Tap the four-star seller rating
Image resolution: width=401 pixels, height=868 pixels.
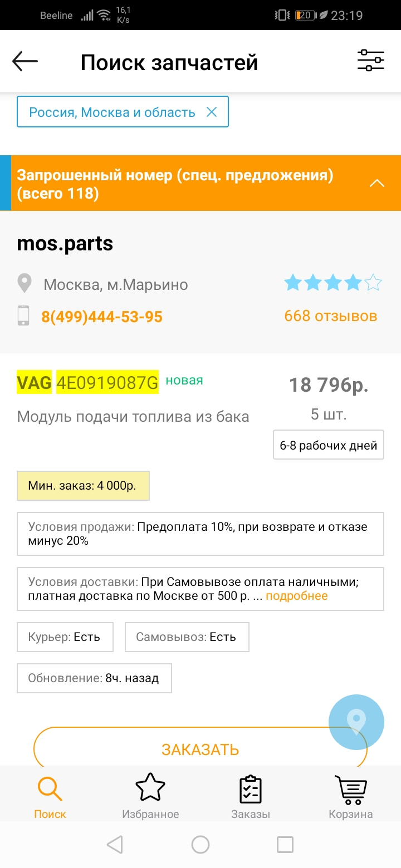332,283
